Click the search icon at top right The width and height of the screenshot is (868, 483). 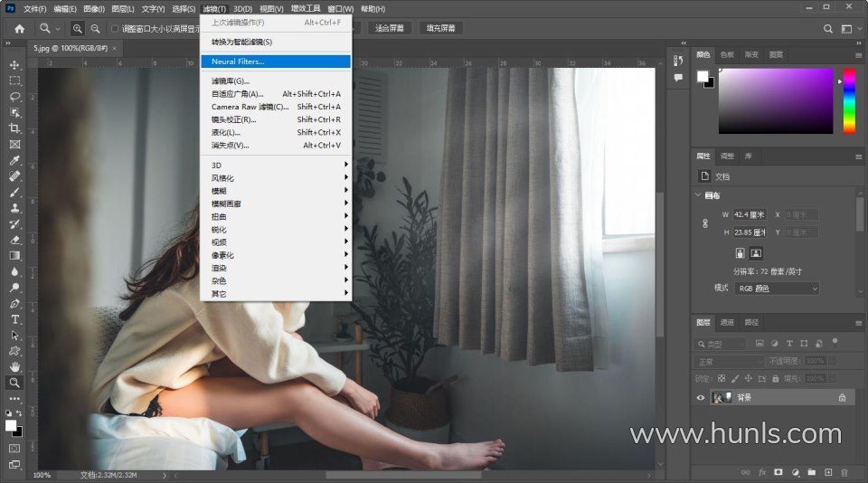[827, 29]
